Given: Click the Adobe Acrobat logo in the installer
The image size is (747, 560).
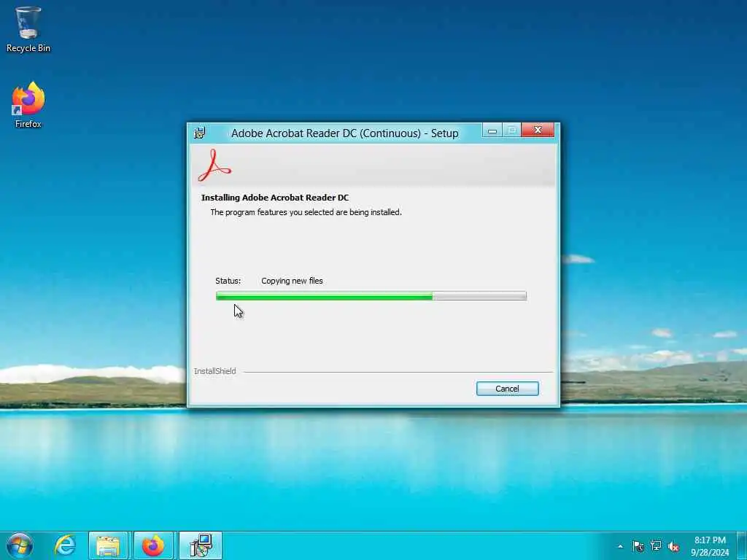Looking at the screenshot, I should 214,166.
